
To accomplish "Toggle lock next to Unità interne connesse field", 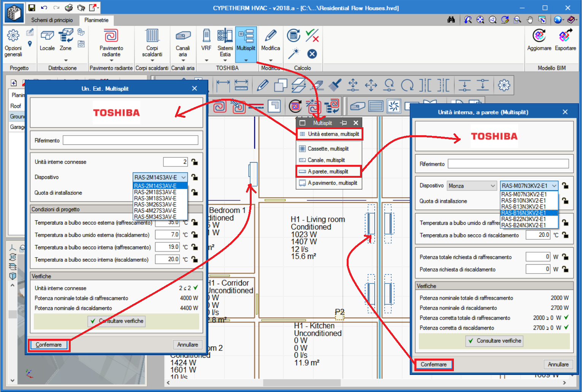I will click(x=194, y=162).
